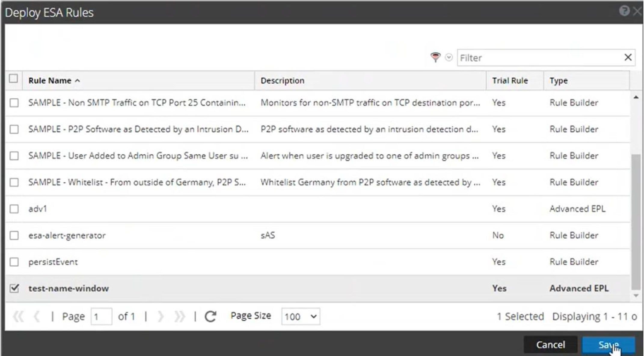Open the filter options dropdown arrow

click(449, 57)
